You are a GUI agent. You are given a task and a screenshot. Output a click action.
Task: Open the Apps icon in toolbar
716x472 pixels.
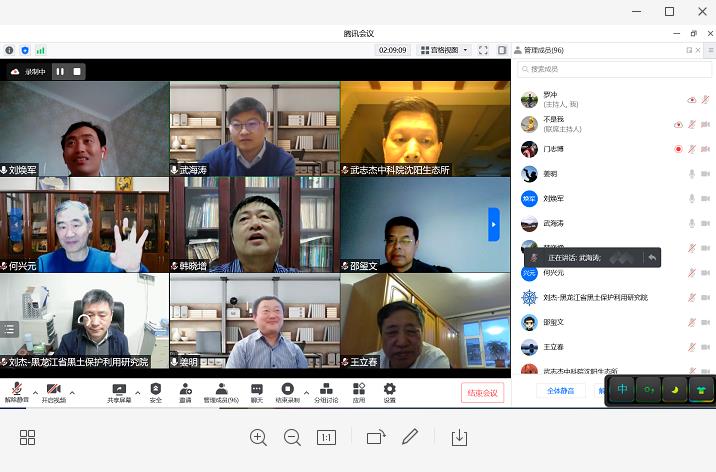358,389
